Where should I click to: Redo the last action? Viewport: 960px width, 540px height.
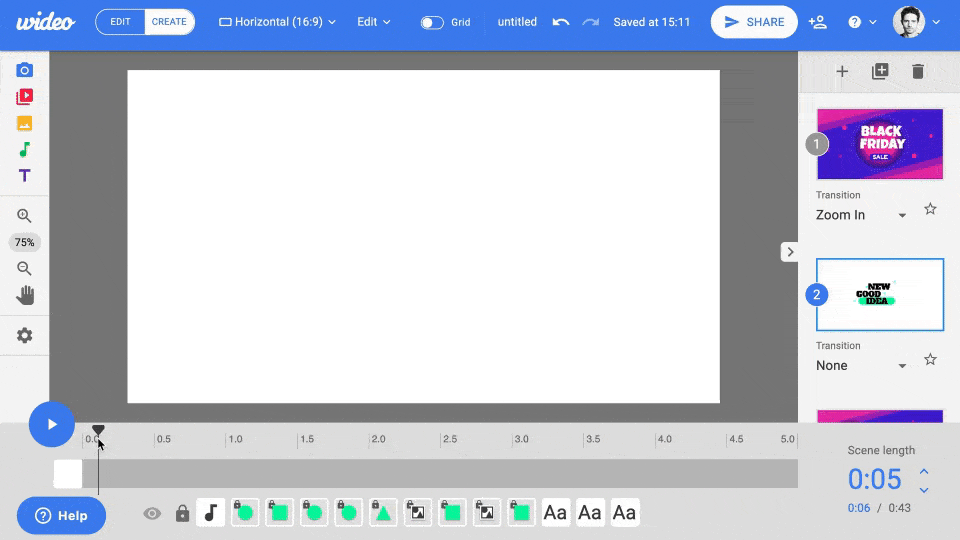[x=590, y=22]
